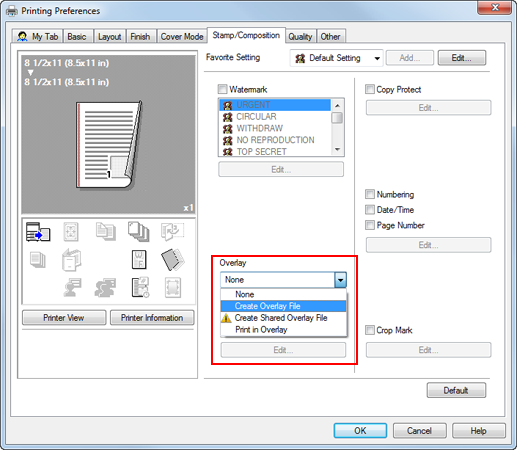
Task: Go to the Layout tab
Action: 109,36
